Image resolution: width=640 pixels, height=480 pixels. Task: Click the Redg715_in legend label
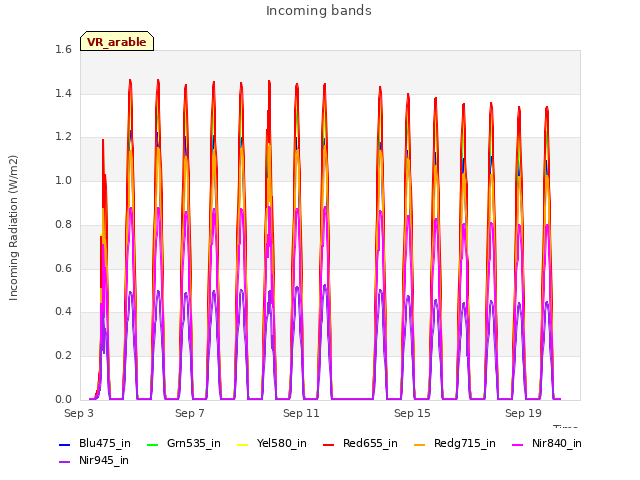[x=464, y=444]
